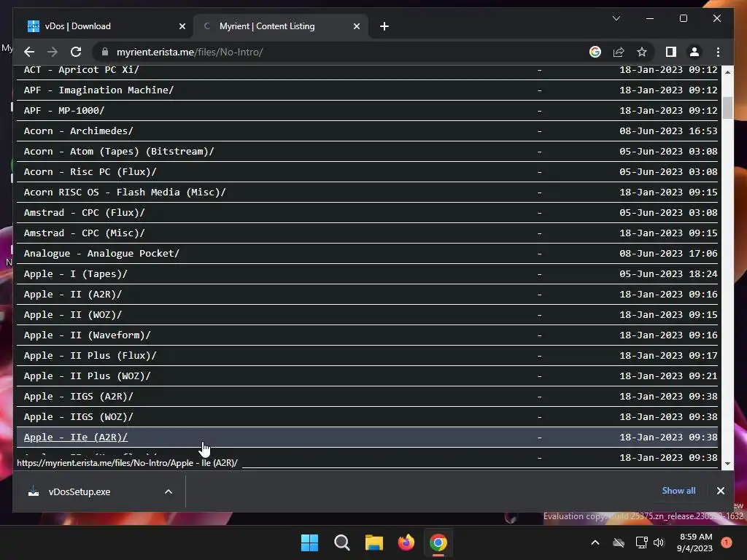Open downloaded vDosSetup.exe file
The height and width of the screenshot is (560, 747).
pos(79,492)
